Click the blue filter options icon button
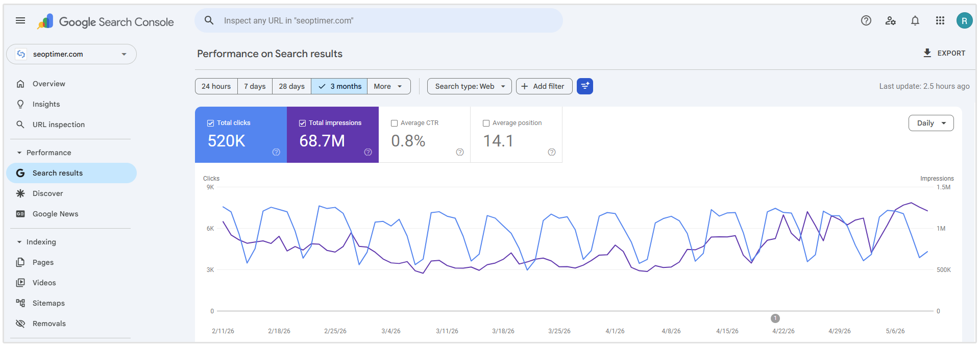The image size is (980, 347). pos(585,86)
